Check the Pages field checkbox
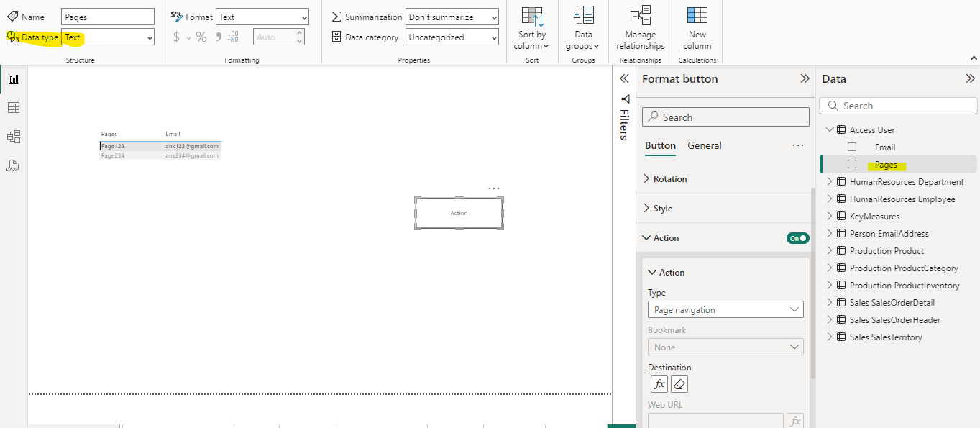 852,164
